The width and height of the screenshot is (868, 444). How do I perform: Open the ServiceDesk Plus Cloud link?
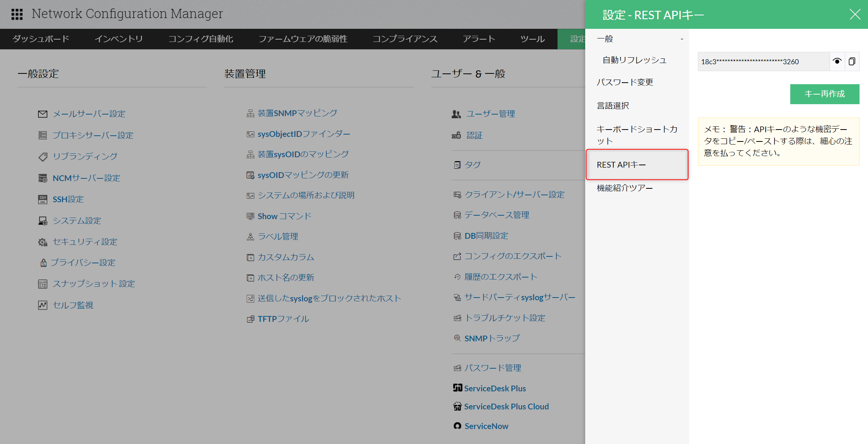[x=506, y=407]
